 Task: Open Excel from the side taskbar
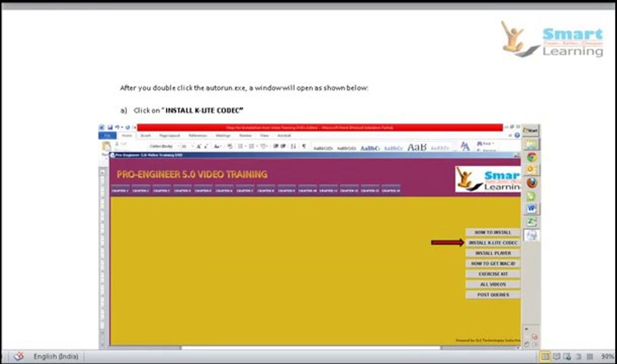(531, 221)
